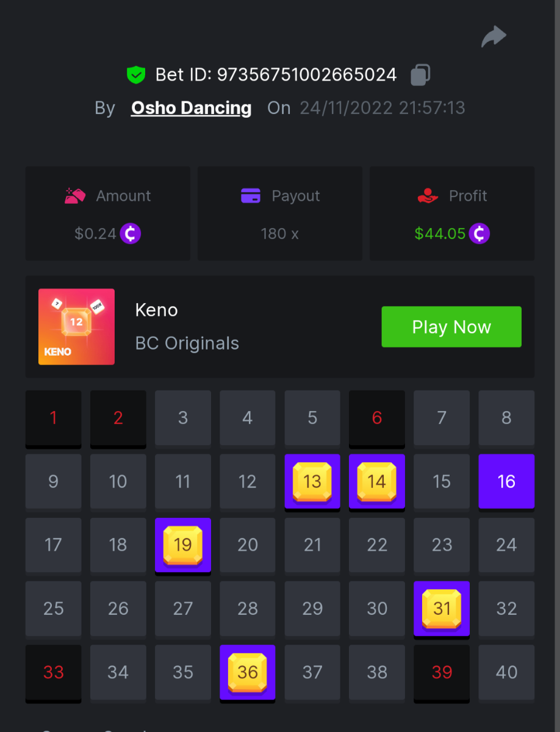Click the red number 6 tile
The width and height of the screenshot is (560, 732).
tap(377, 418)
